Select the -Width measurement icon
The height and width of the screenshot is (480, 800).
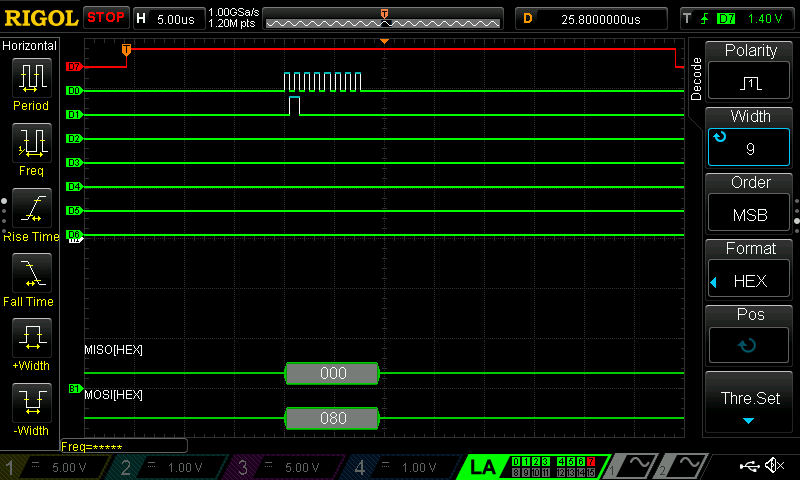(x=31, y=408)
